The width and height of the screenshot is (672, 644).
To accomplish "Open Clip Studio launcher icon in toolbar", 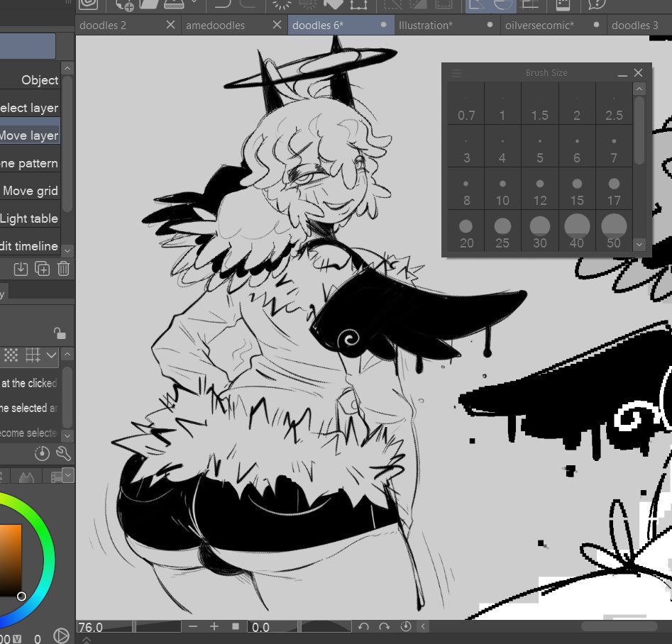I will [88, 4].
